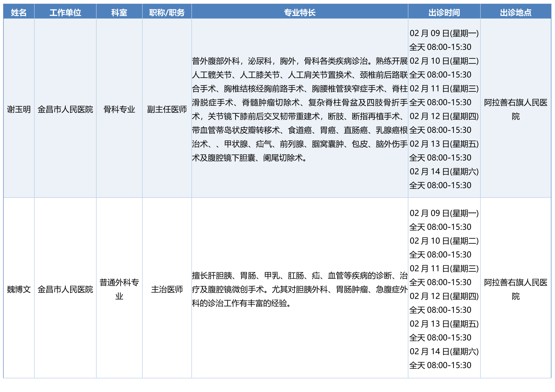
Task: Select the 副主任医师 title cell
Action: 167,109
